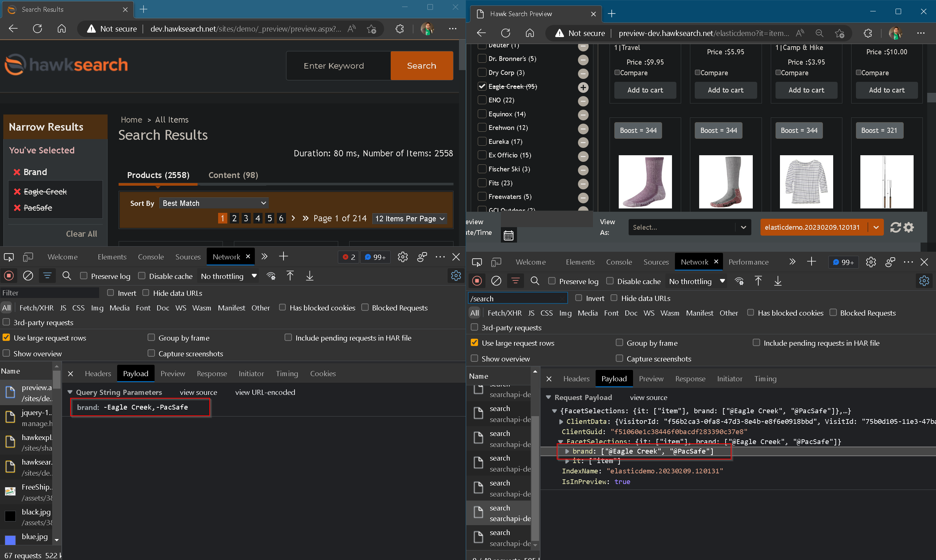936x560 pixels.
Task: Open the 12 Items Per Page dropdown
Action: [x=409, y=218]
